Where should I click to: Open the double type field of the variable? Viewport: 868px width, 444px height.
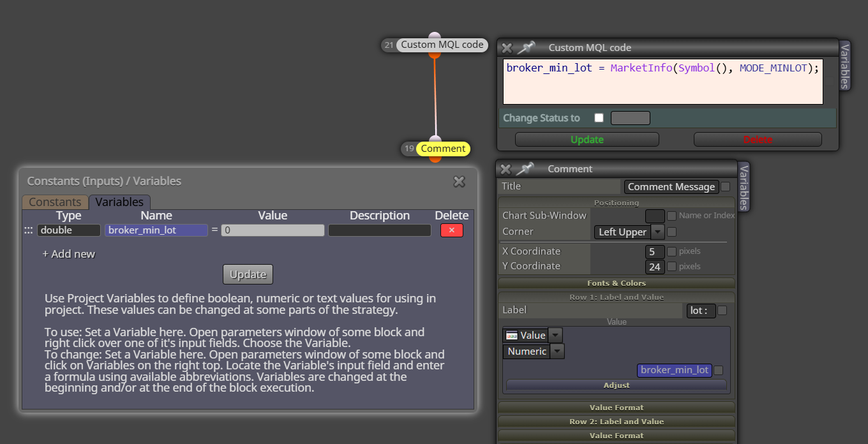(x=69, y=230)
